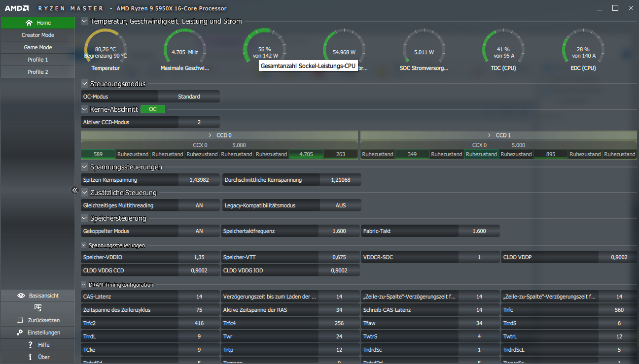Viewport: 639px width, 364px height.
Task: Click Speichertaktfrequenz value 1.600
Action: tap(339, 231)
